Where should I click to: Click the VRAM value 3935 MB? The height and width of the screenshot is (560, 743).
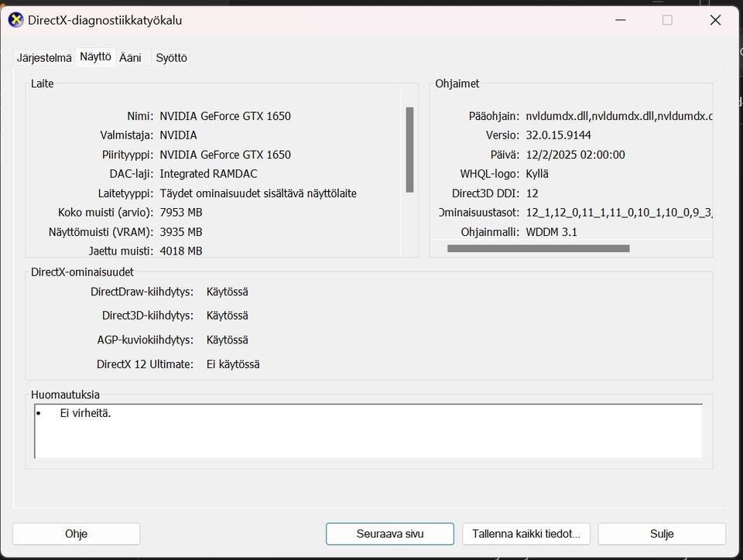tap(181, 232)
